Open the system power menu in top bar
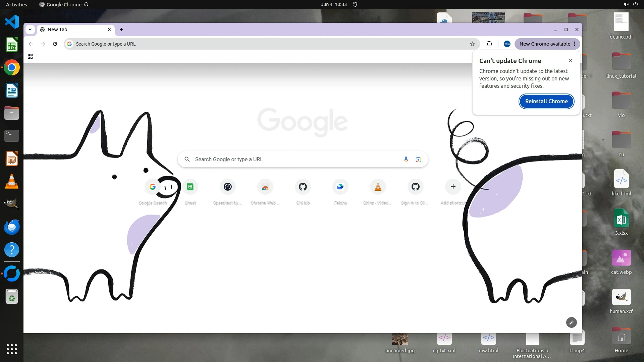Screen dimensions: 644x362 pos(635,4)
